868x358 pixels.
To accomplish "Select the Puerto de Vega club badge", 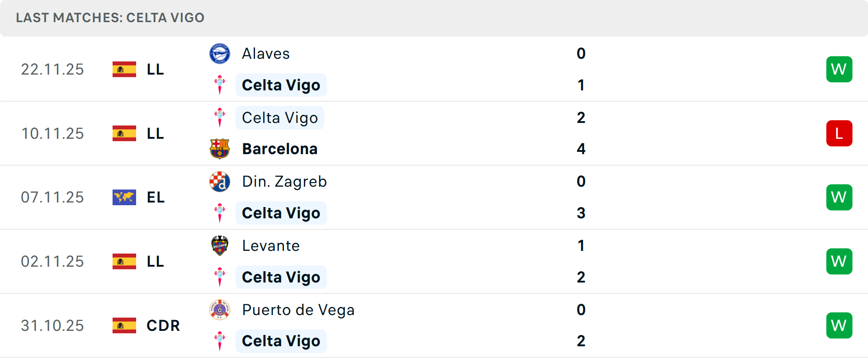I will pyautogui.click(x=220, y=310).
